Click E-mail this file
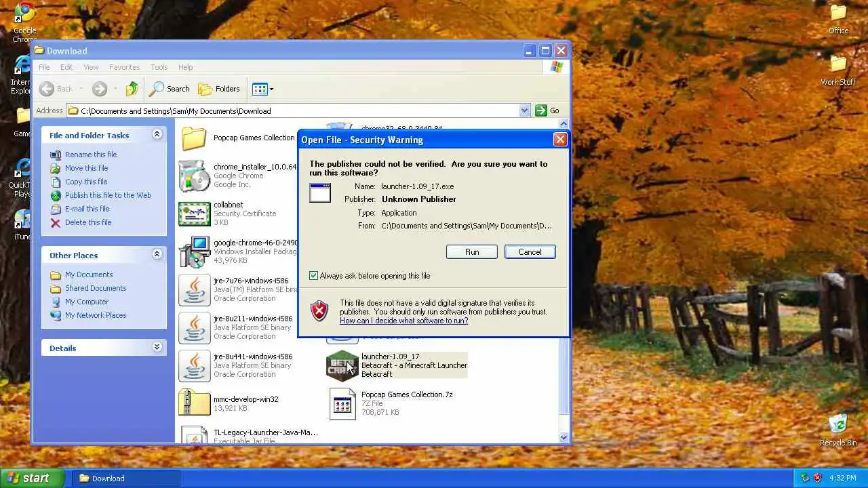868x488 pixels. (87, 209)
